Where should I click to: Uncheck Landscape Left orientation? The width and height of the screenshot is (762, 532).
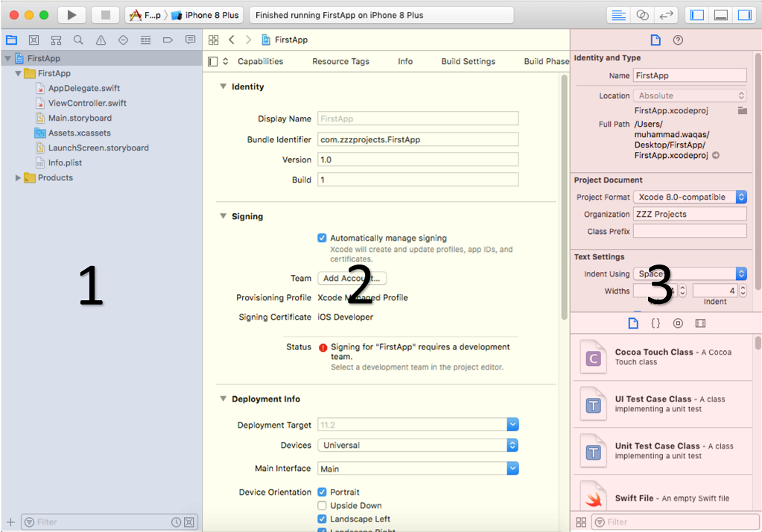(322, 519)
